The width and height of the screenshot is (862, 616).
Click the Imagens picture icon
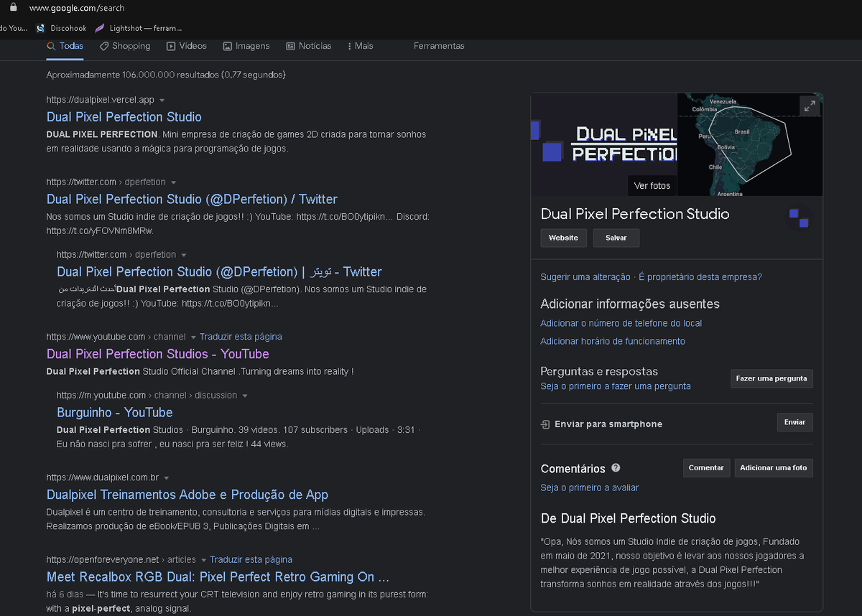click(227, 46)
